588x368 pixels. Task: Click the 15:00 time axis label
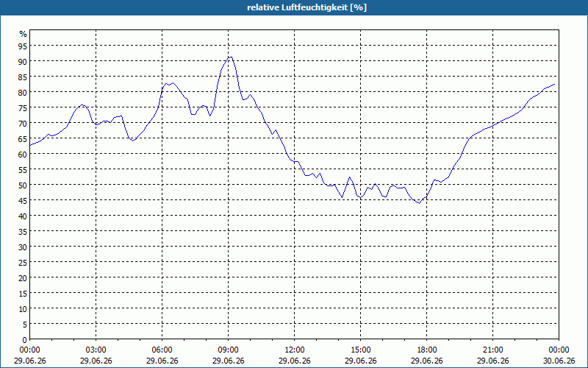360,350
